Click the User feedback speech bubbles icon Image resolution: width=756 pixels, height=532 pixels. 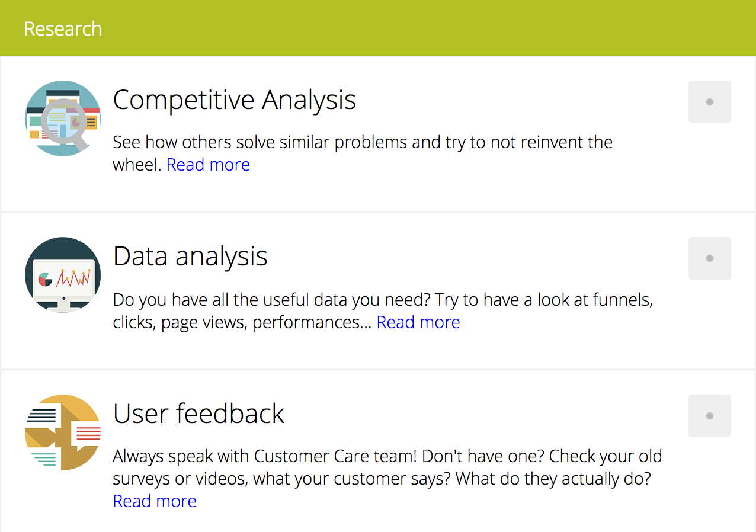[63, 432]
